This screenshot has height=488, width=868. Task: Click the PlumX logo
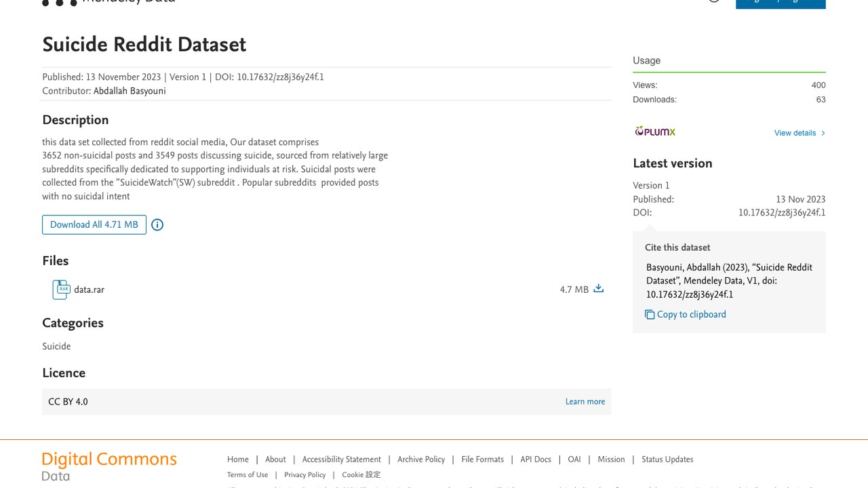pyautogui.click(x=655, y=131)
